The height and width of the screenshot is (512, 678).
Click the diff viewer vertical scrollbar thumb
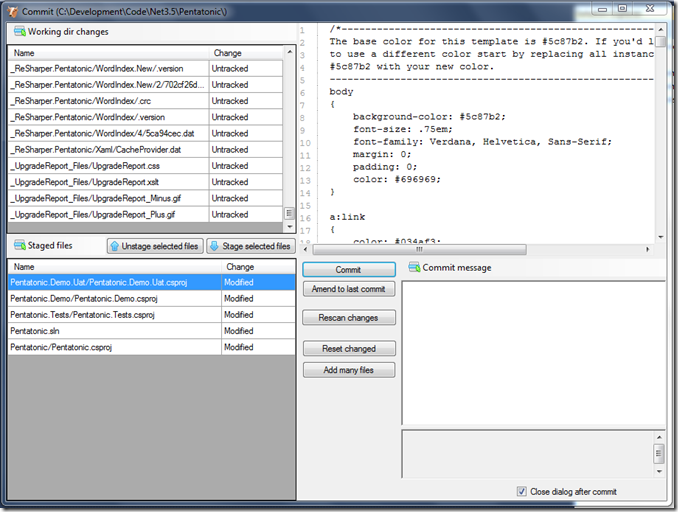coord(660,42)
